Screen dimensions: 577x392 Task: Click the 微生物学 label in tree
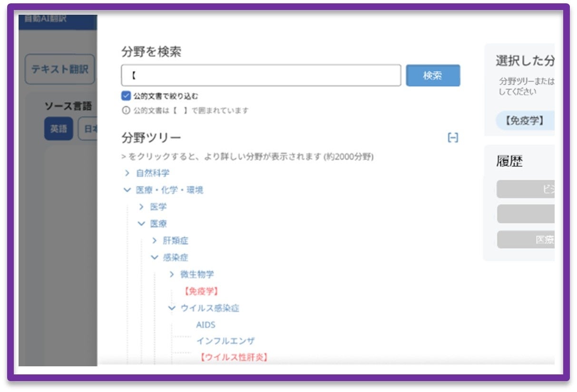click(197, 274)
